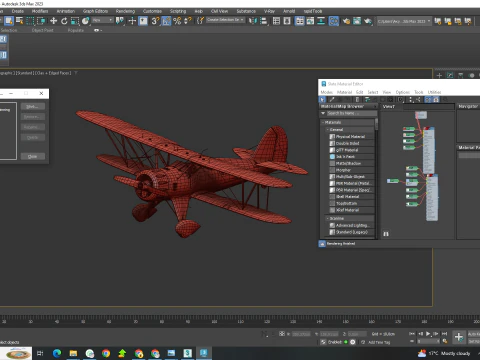Open the Customize menu
Viewport: 480px width, 360px height.
pyautogui.click(x=152, y=11)
